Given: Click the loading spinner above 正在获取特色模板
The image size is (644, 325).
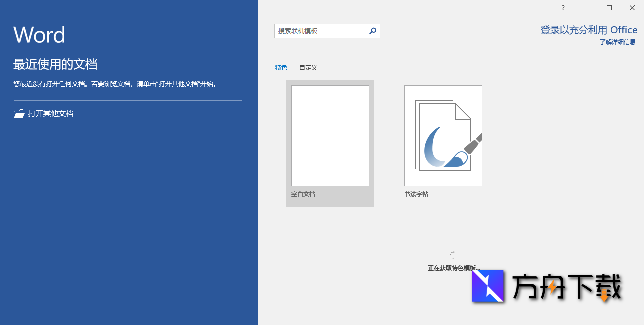Looking at the screenshot, I should (x=452, y=253).
